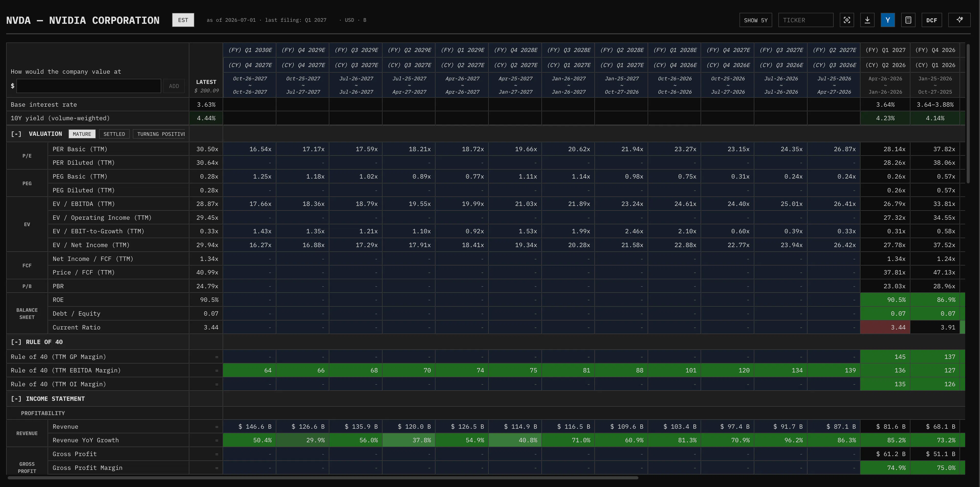
Task: Collapse the RULE OF 40 section
Action: coord(16,342)
